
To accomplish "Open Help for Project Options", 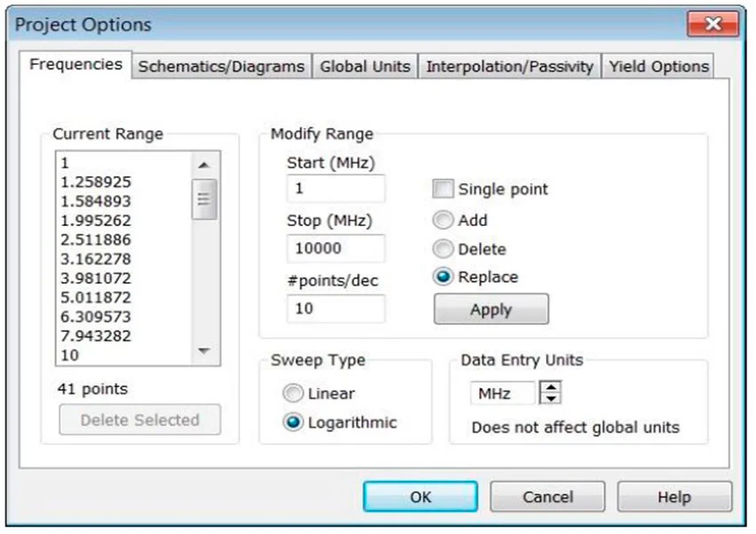I will coord(673,497).
